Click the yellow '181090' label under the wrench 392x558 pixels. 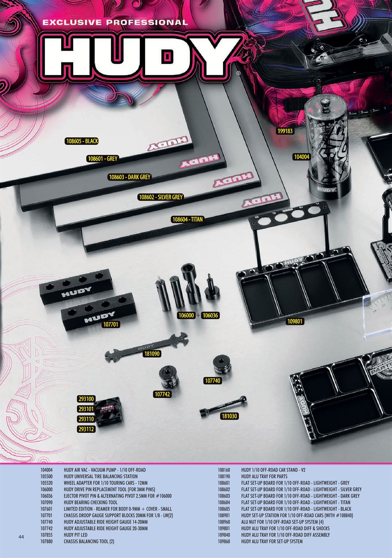(x=153, y=354)
